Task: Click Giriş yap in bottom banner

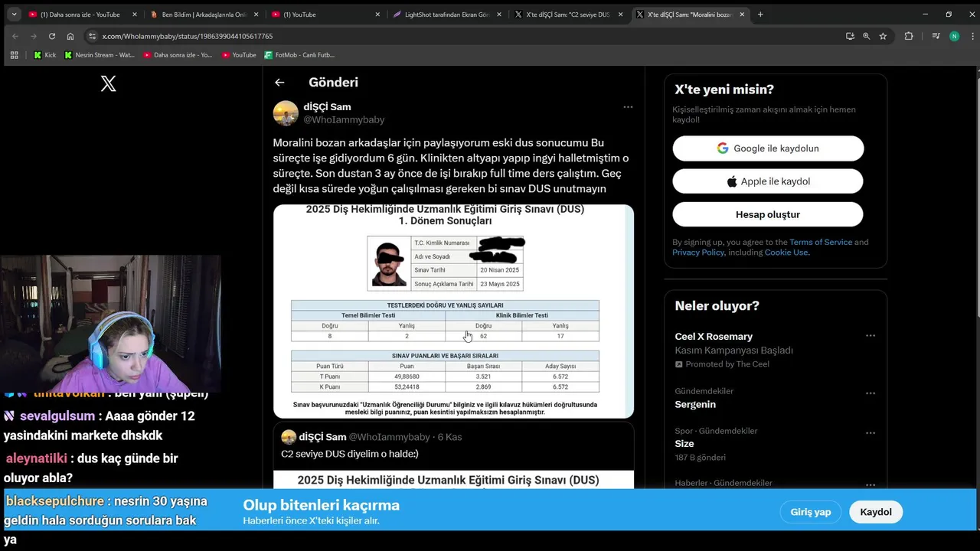Action: [x=811, y=512]
